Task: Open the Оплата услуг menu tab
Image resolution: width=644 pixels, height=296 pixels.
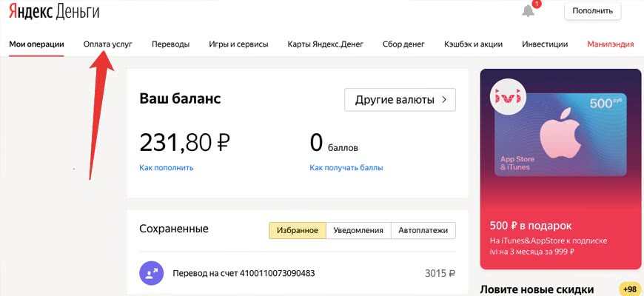Action: [108, 44]
